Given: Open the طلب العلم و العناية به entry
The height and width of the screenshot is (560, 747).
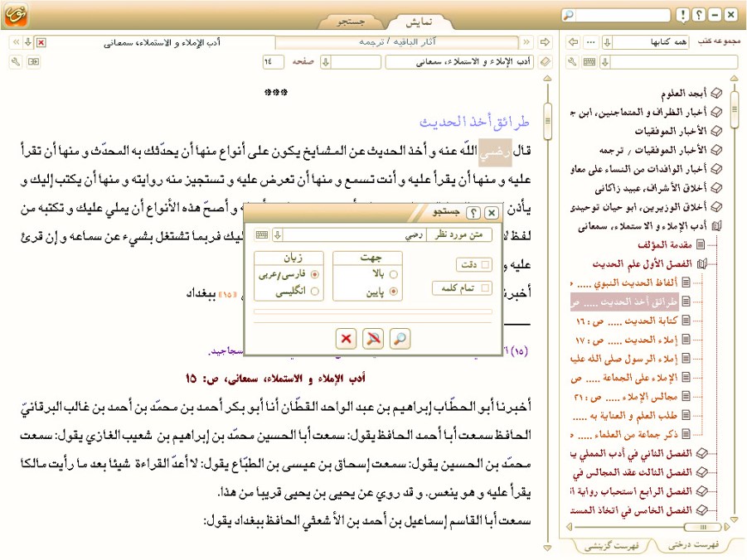Looking at the screenshot, I should pos(624,416).
